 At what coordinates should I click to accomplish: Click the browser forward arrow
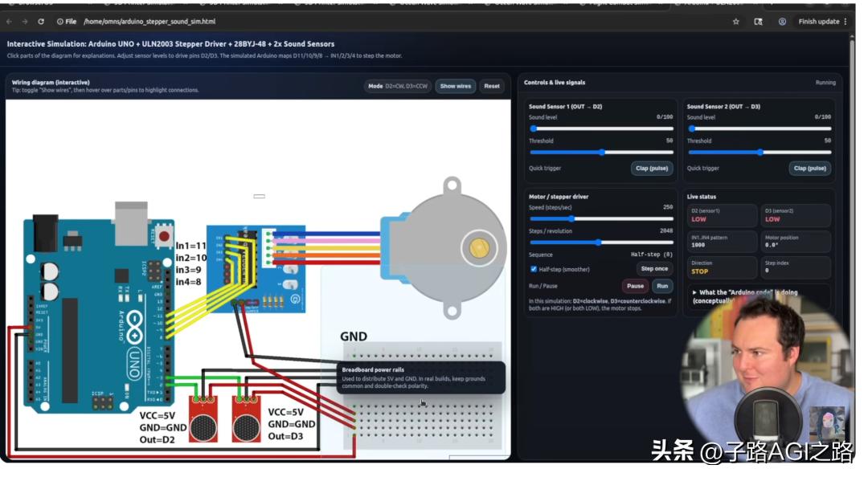24,22
